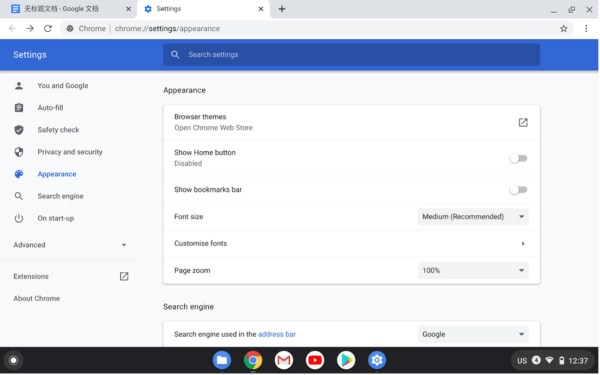Open the Extensions sidebar link
Screen dimensions: 600x375
[x=31, y=277]
